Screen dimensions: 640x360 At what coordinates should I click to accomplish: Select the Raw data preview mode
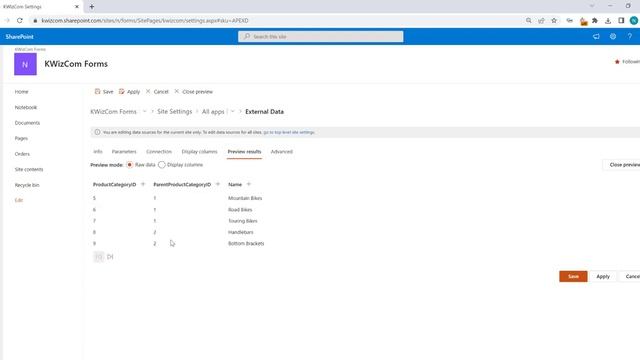(129, 165)
